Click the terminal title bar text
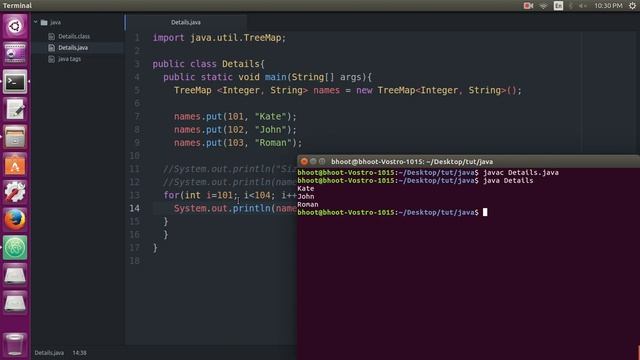This screenshot has height=360, width=640. coord(412,162)
